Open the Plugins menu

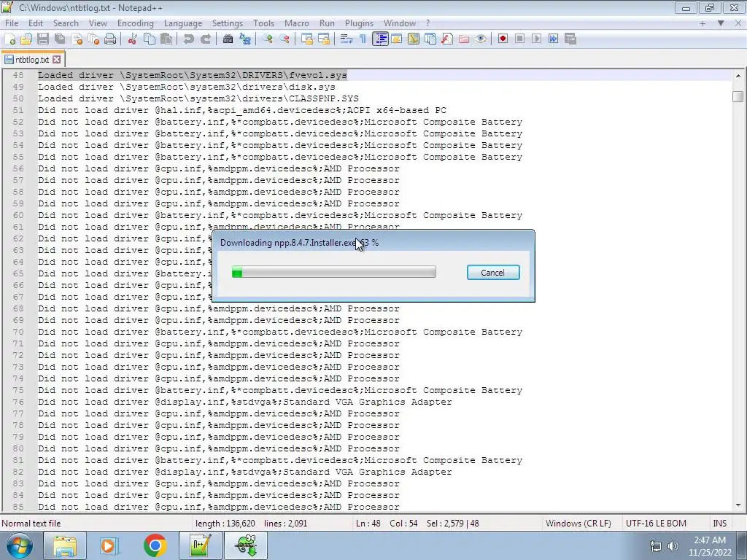coord(359,23)
